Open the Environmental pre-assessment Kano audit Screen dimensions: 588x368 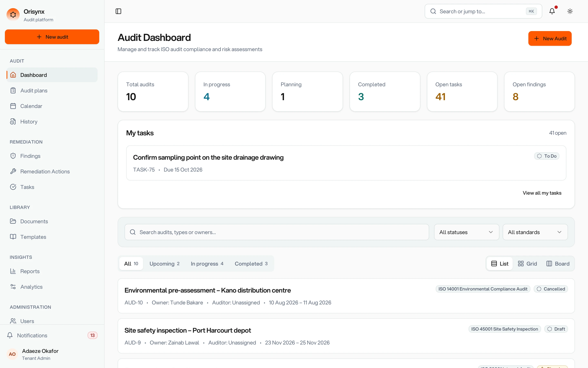(346, 296)
